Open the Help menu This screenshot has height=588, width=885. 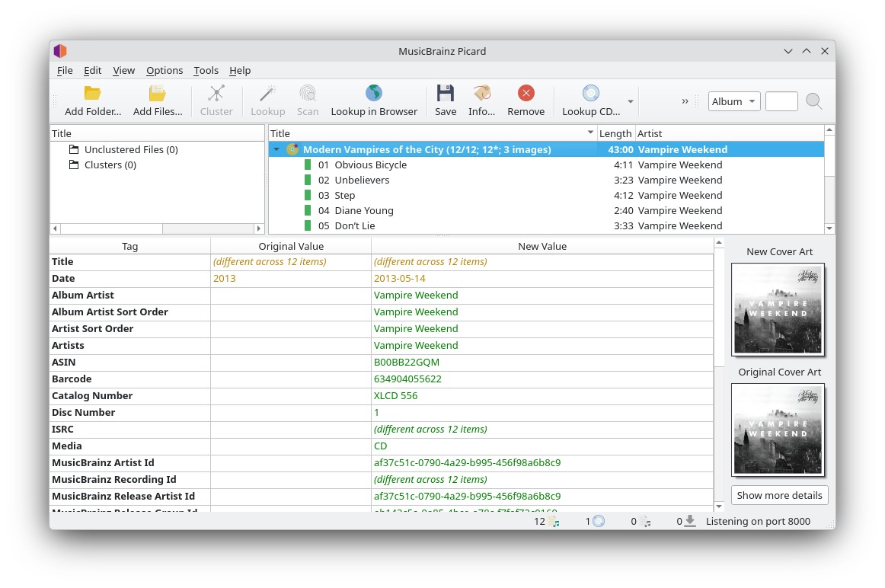(240, 71)
